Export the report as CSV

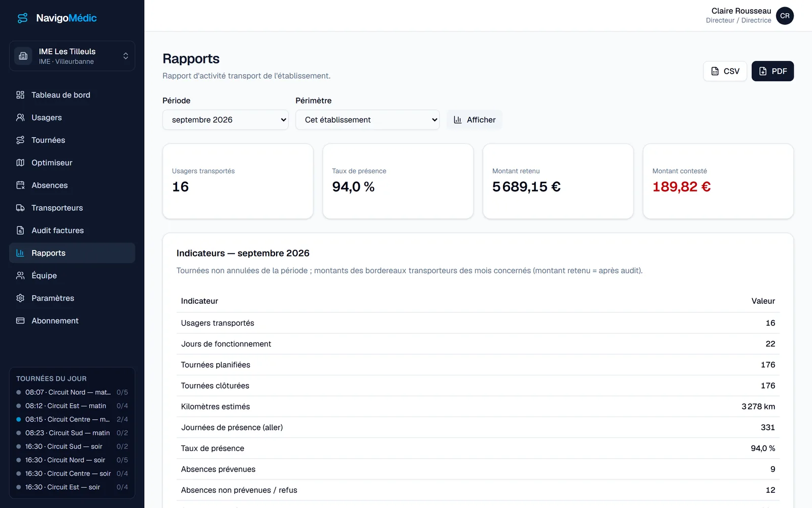point(725,71)
